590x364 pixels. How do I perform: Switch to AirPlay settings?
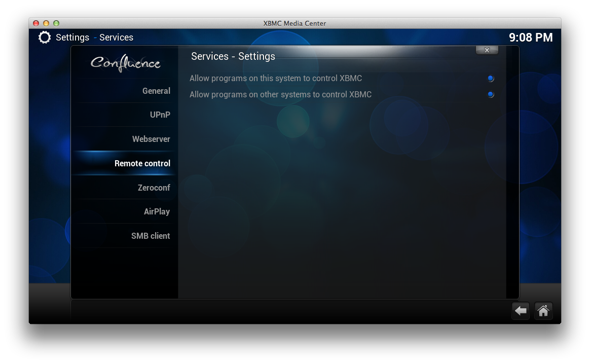[124, 211]
